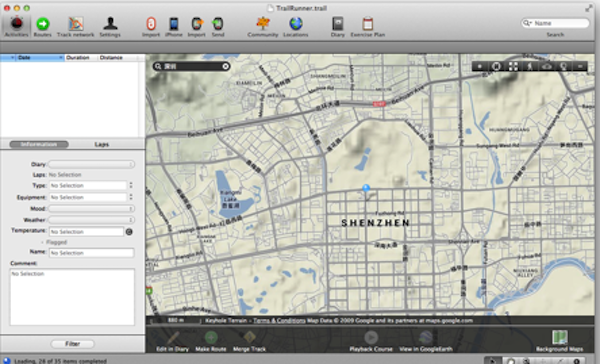Click the runner icon on the map toolbar
Image resolution: width=600 pixels, height=364 pixels.
530,66
